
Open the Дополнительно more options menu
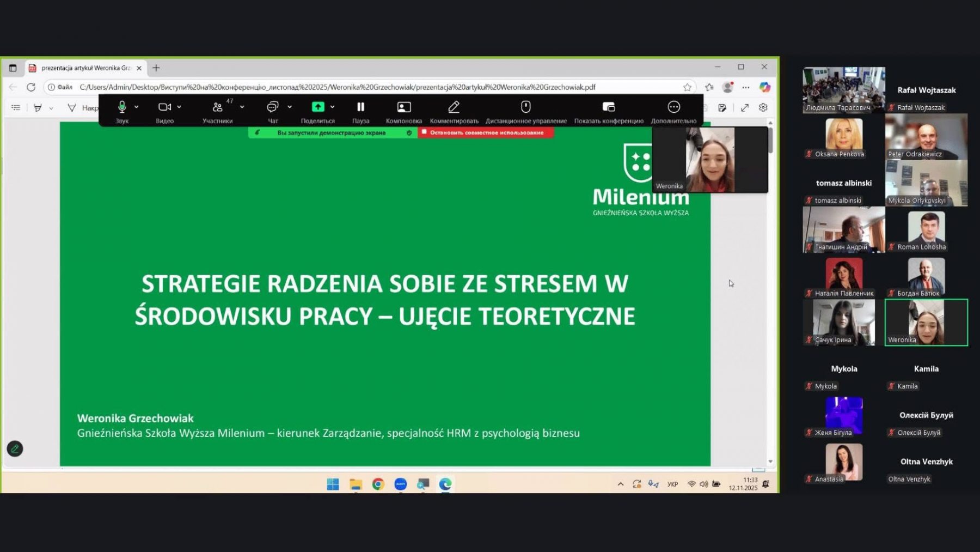673,107
